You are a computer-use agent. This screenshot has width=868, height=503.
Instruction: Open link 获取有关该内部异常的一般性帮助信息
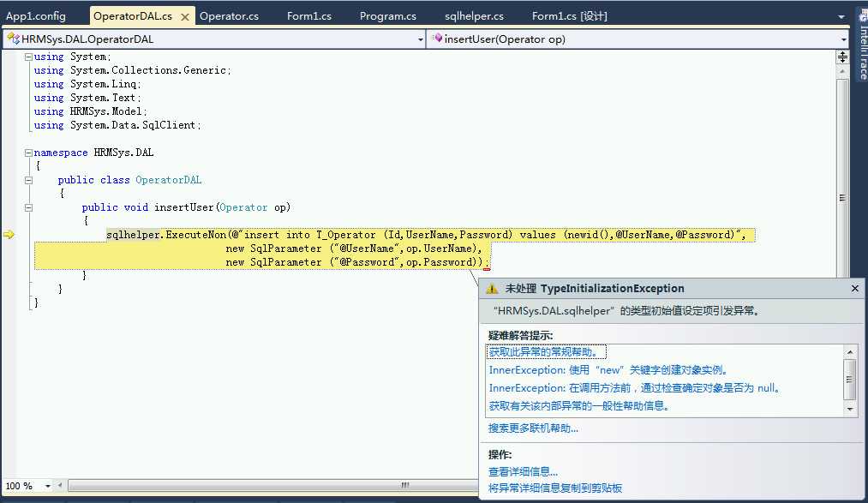[579, 405]
